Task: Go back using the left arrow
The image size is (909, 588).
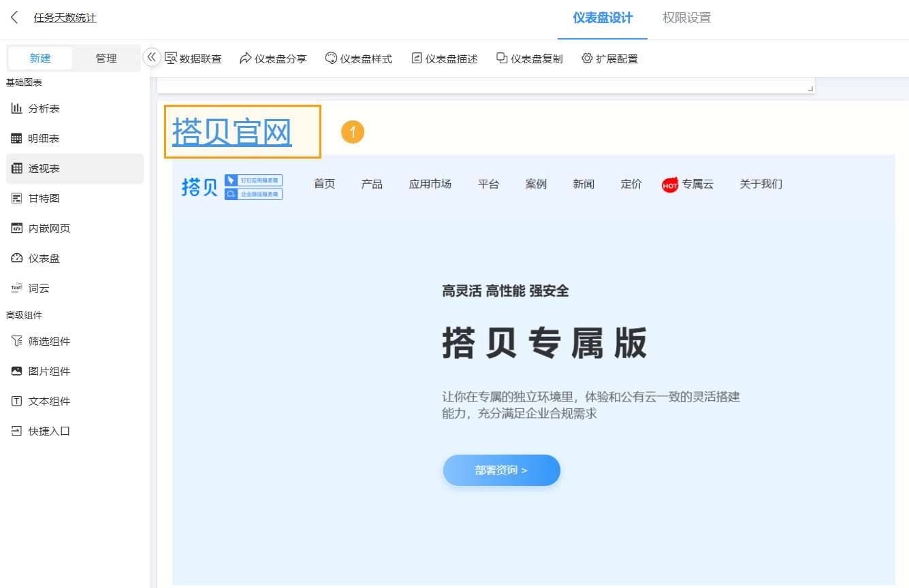Action: pyautogui.click(x=14, y=17)
